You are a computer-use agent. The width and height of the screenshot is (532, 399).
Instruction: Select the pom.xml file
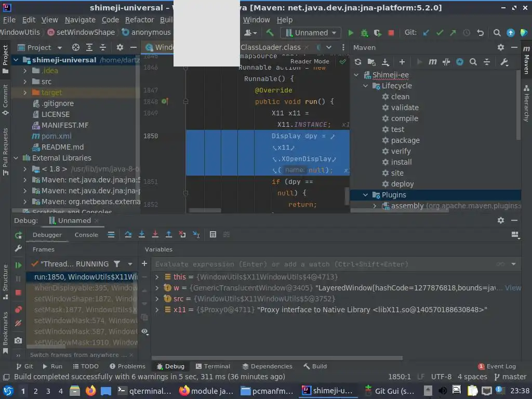(56, 137)
